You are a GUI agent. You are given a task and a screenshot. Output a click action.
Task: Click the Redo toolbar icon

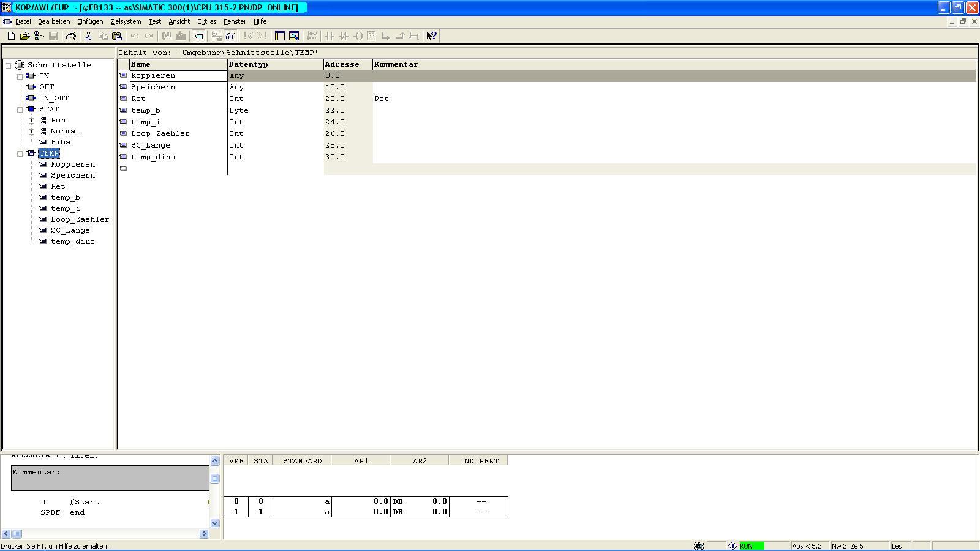tap(149, 36)
